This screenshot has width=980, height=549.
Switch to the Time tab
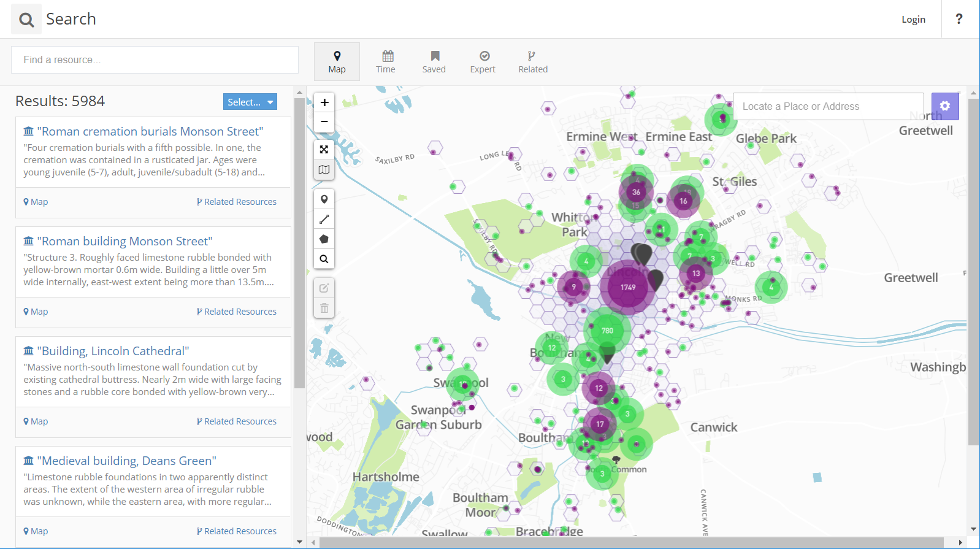click(386, 62)
